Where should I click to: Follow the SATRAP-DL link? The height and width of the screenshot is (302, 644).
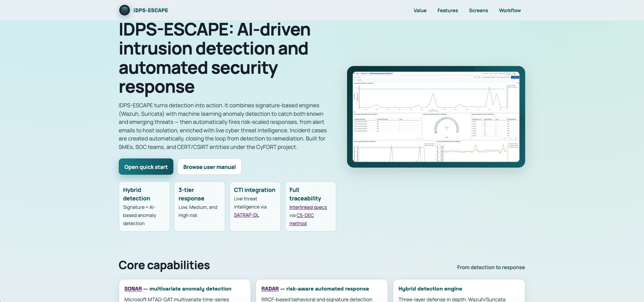point(246,215)
